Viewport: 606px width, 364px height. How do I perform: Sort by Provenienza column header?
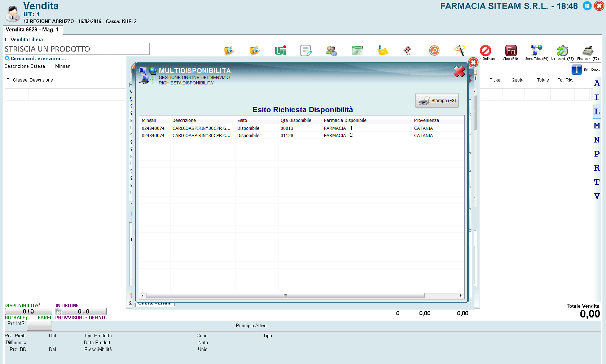(438, 120)
